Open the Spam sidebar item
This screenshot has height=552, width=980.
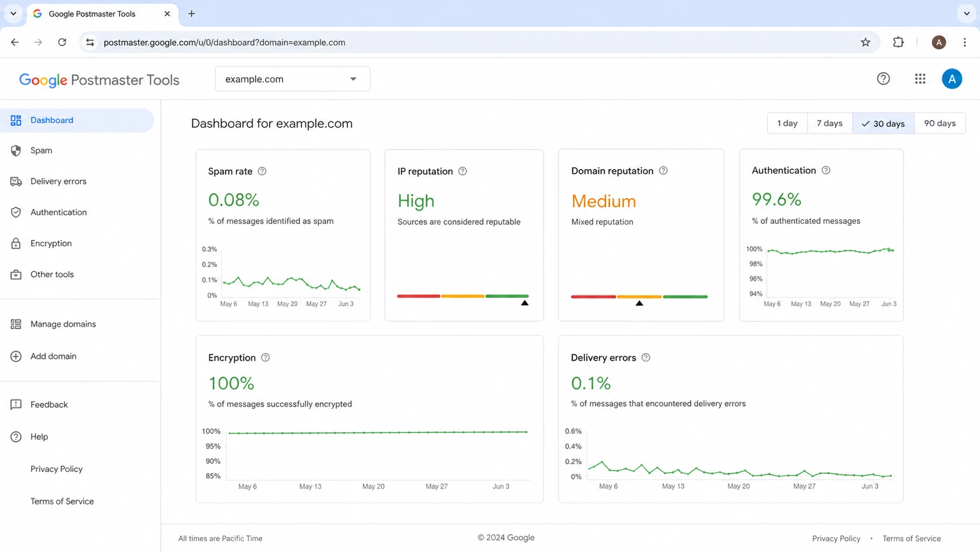(x=77, y=151)
